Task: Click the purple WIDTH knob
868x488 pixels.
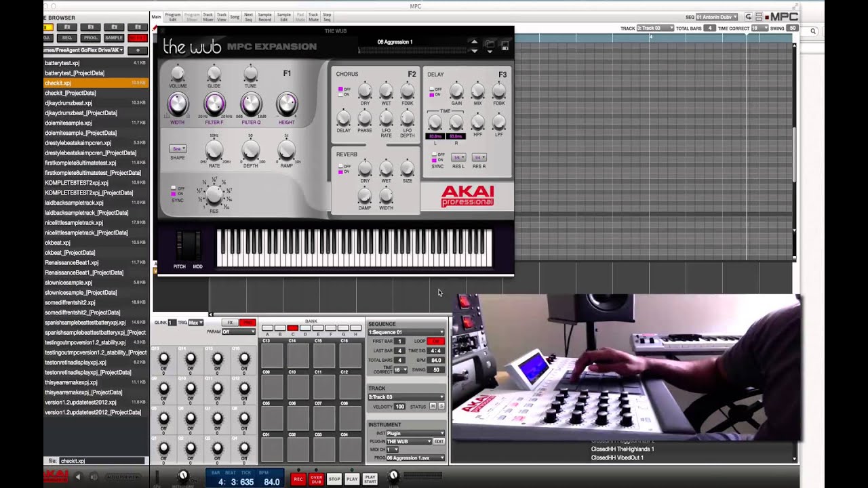Action: click(177, 104)
